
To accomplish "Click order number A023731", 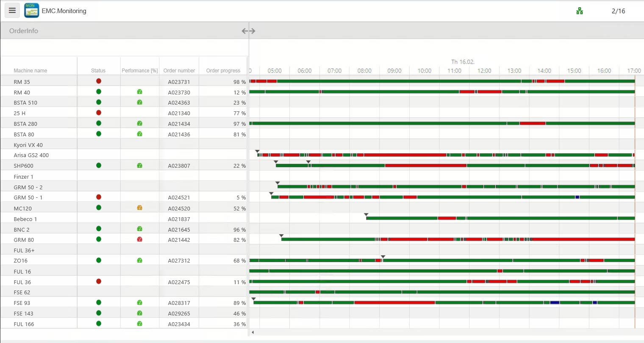I will coord(179,82).
